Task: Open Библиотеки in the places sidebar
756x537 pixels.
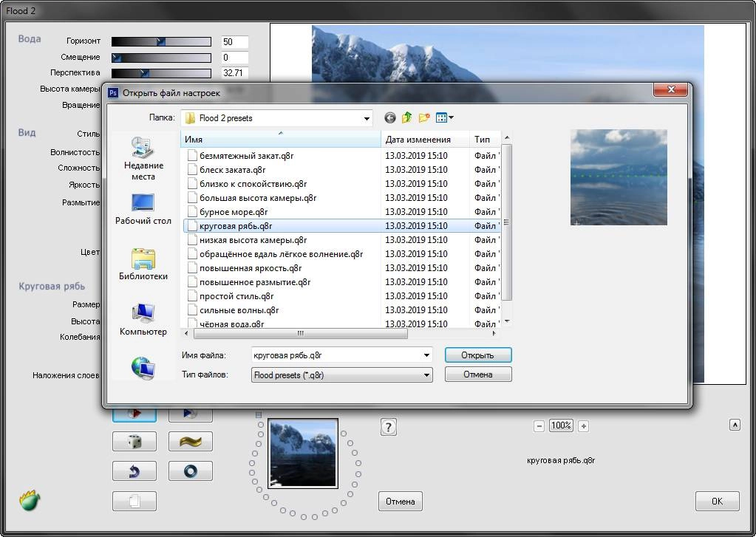Action: [143, 264]
